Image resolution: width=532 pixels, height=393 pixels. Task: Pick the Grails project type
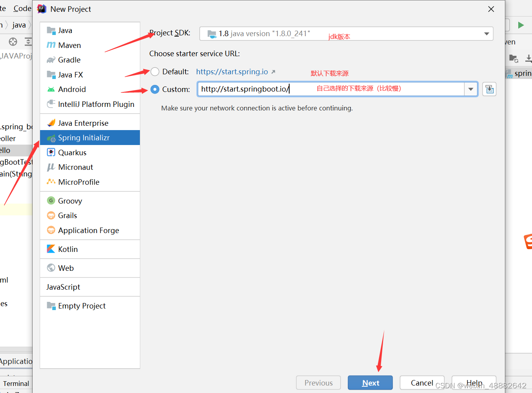click(90, 215)
